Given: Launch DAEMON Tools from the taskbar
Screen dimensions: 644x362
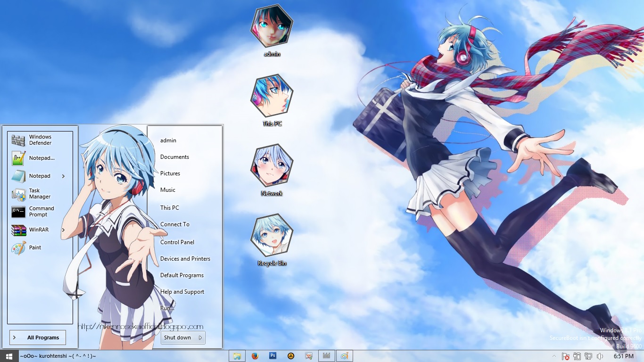Looking at the screenshot, I should pyautogui.click(x=291, y=356).
